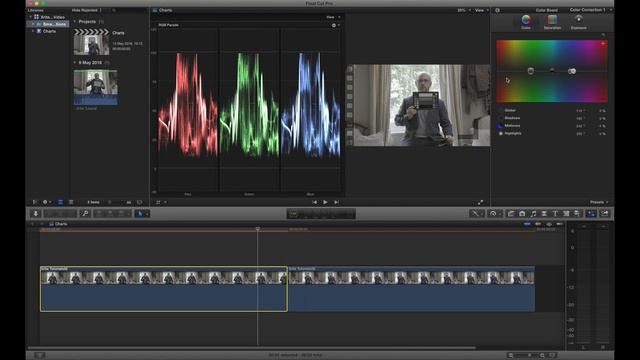This screenshot has width=640, height=360.
Task: Switch to the Color tab
Action: [x=526, y=22]
